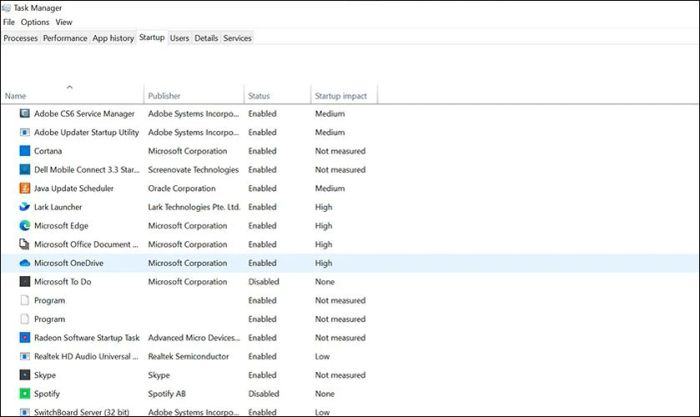Open the Options menu
The image size is (700, 417).
click(x=35, y=22)
